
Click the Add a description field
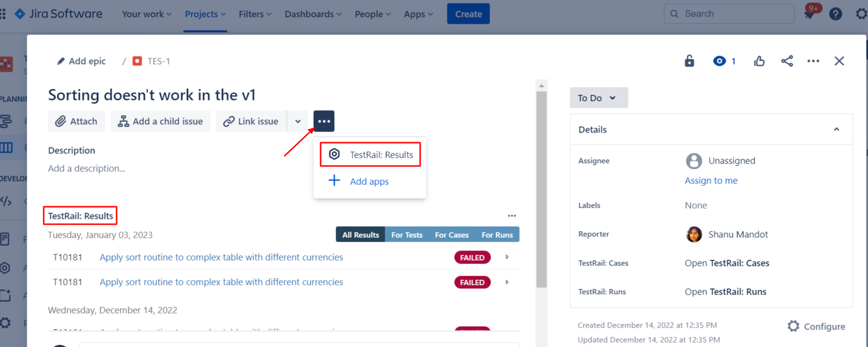point(86,168)
